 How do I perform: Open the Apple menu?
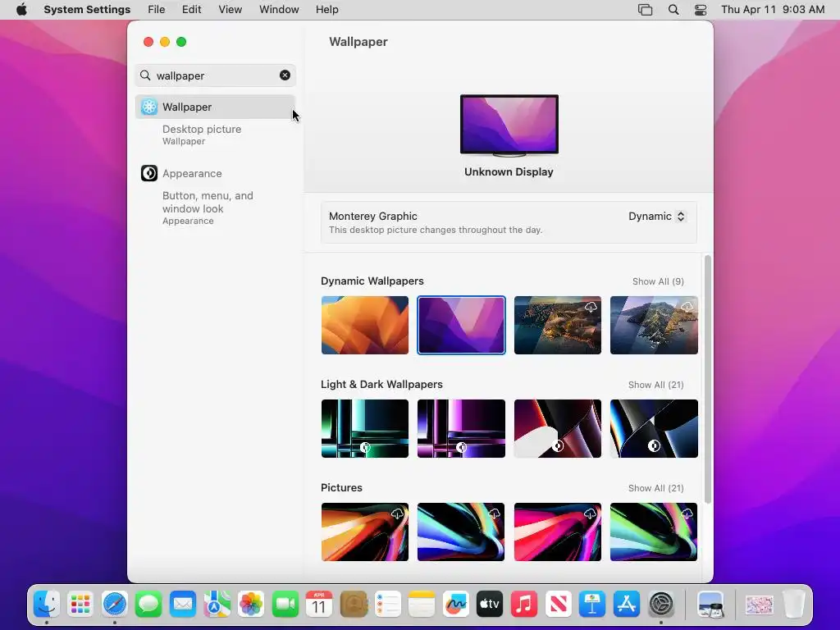coord(21,10)
